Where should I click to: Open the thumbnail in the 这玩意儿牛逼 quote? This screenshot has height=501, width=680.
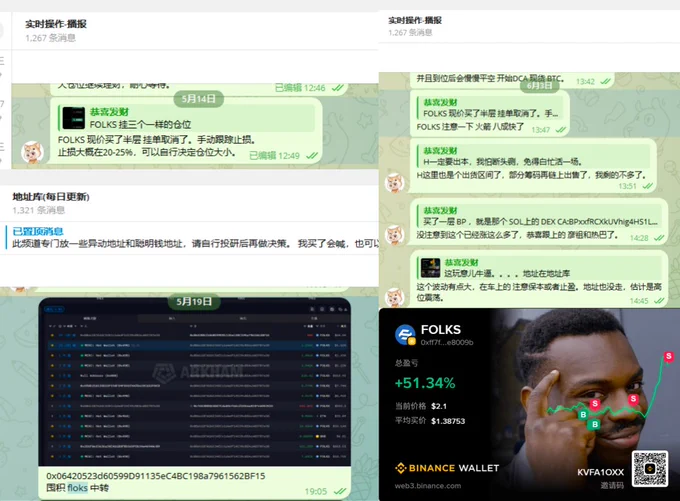pos(430,268)
